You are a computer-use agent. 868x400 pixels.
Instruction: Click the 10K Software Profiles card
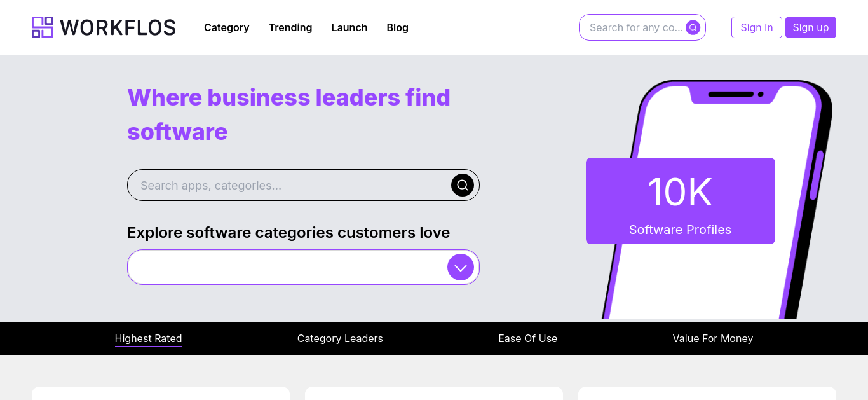tap(681, 201)
